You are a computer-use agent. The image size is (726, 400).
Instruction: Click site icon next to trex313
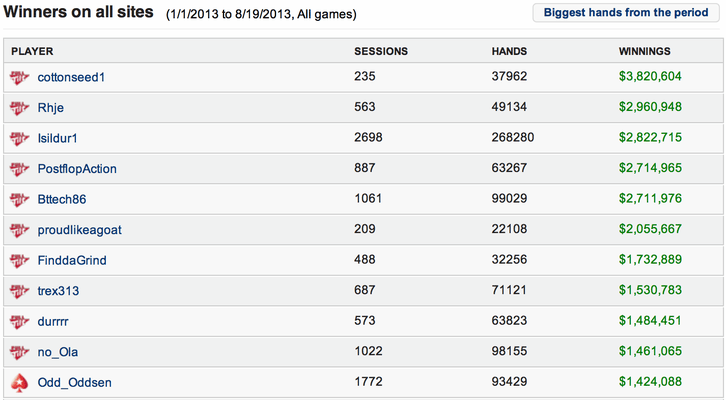pos(19,291)
